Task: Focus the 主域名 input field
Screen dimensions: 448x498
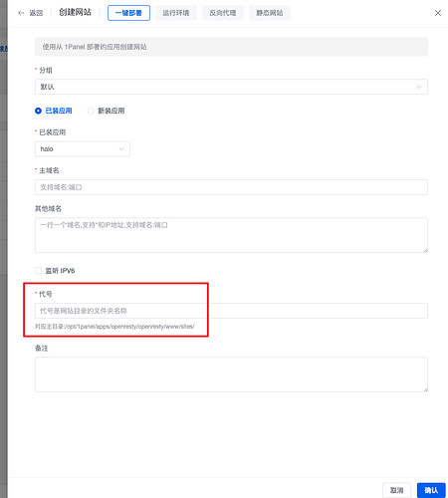Action: [x=231, y=187]
